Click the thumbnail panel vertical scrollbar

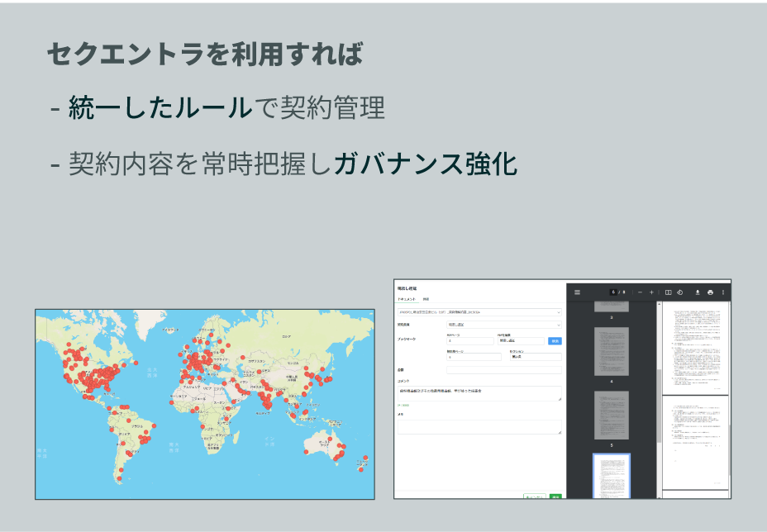pyautogui.click(x=659, y=406)
